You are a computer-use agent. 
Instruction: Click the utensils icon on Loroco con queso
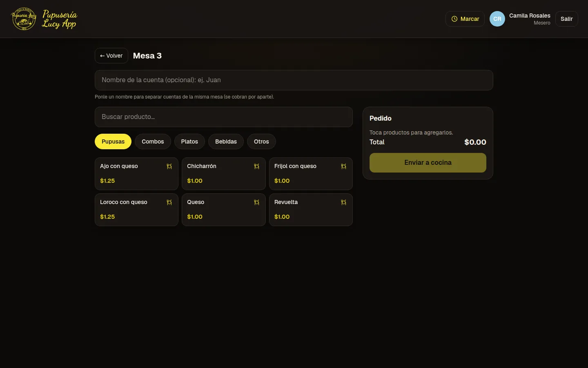(x=169, y=202)
